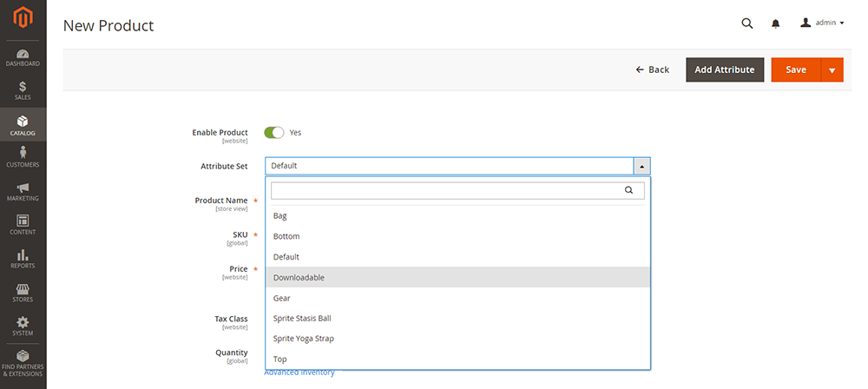Collapse the Attribute Set dropdown arrow

(641, 166)
